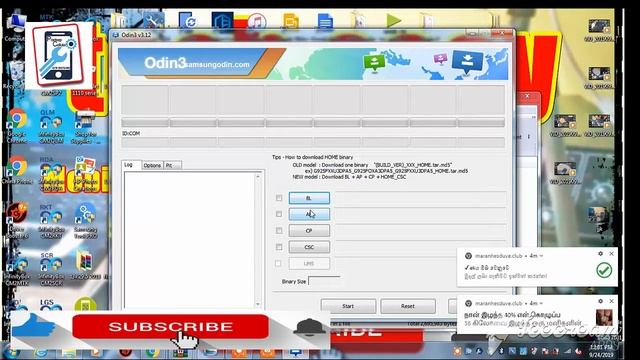Open the Google Chrome desktop shortcut
Image resolution: width=640 pixels, height=360 pixels.
point(17,125)
